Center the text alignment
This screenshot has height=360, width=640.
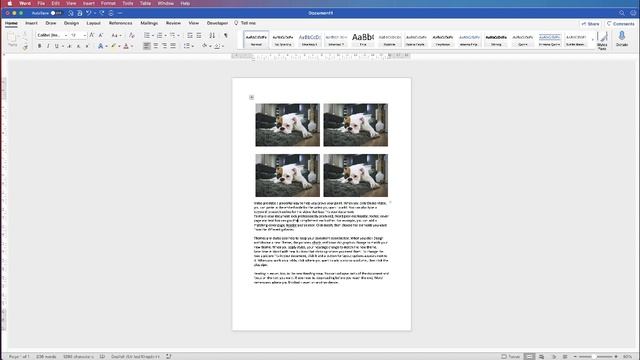point(156,46)
